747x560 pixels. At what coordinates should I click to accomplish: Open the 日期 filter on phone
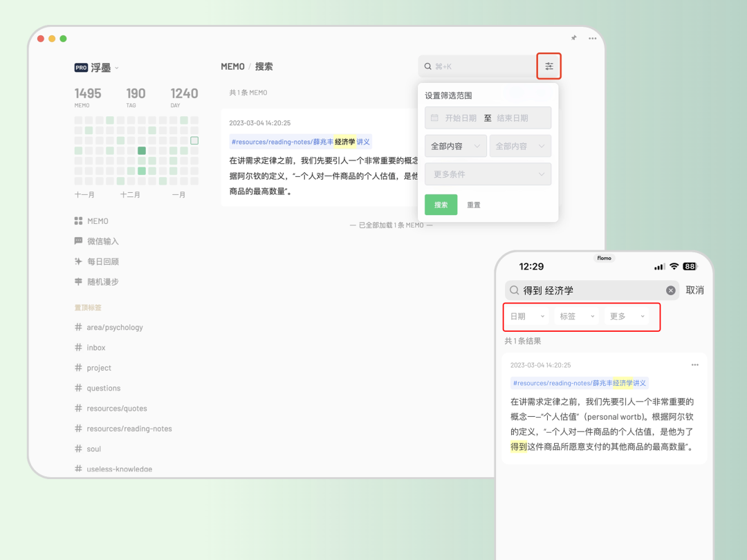(527, 316)
